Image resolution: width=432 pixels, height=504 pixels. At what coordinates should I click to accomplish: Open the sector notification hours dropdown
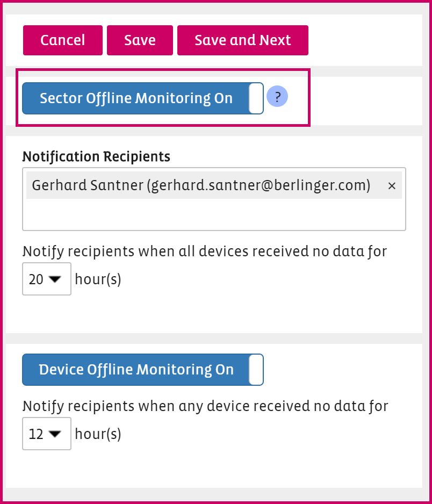coord(46,279)
